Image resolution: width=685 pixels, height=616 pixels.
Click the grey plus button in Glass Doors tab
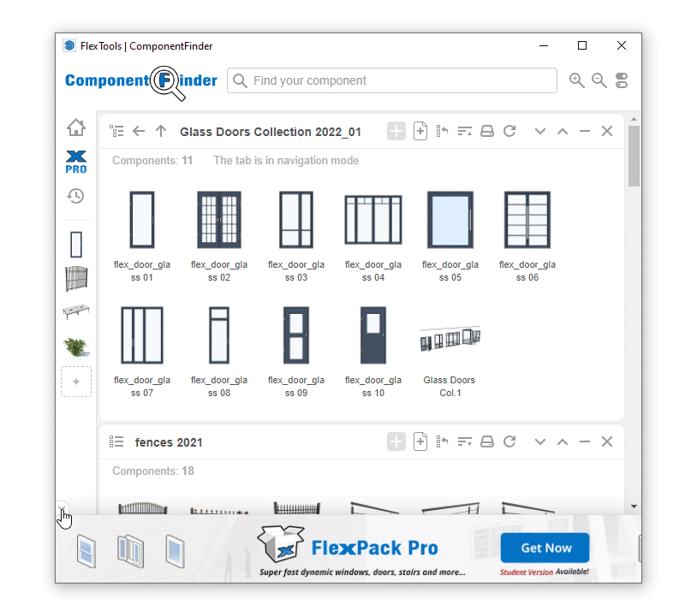[396, 131]
